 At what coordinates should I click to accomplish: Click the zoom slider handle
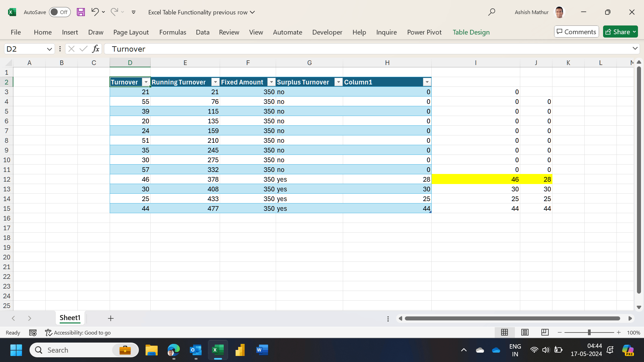click(589, 332)
